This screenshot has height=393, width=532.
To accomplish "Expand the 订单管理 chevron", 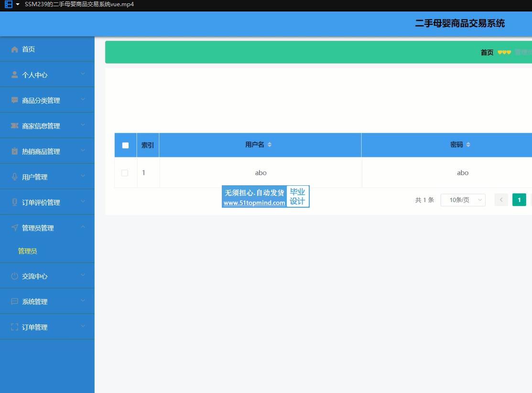I will click(83, 326).
